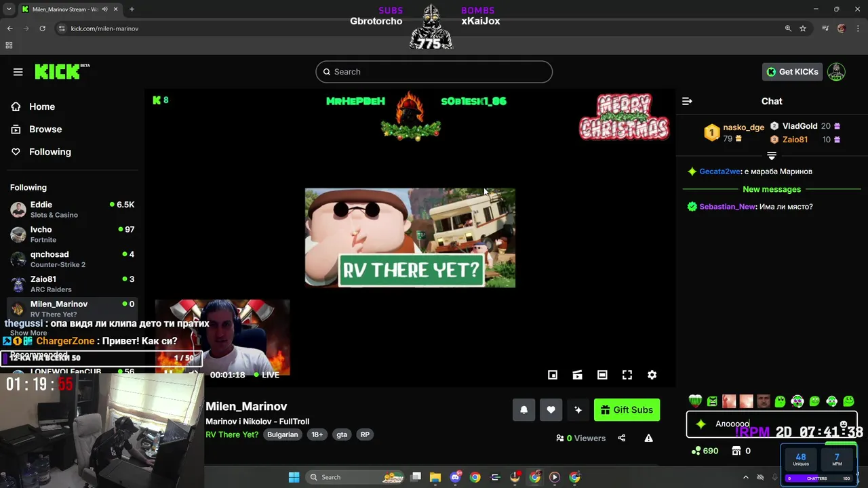Enter fullscreen video mode

tap(627, 375)
